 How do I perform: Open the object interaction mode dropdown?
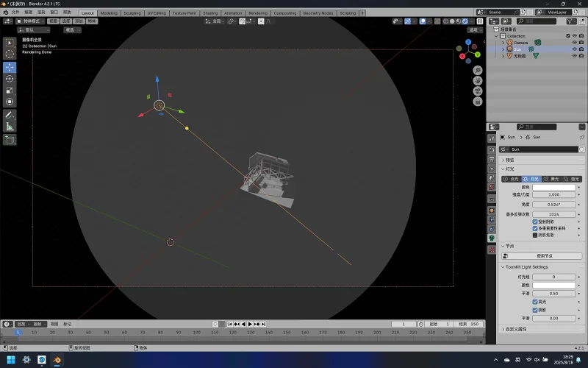(x=30, y=21)
